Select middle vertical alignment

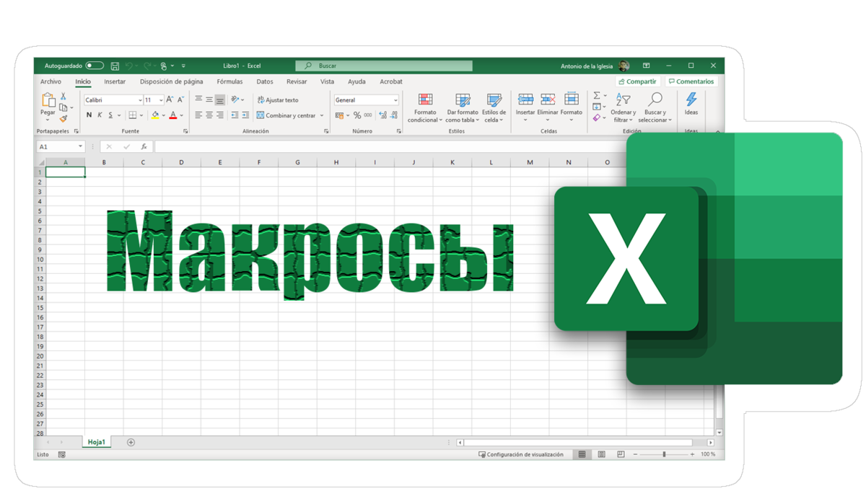click(209, 100)
